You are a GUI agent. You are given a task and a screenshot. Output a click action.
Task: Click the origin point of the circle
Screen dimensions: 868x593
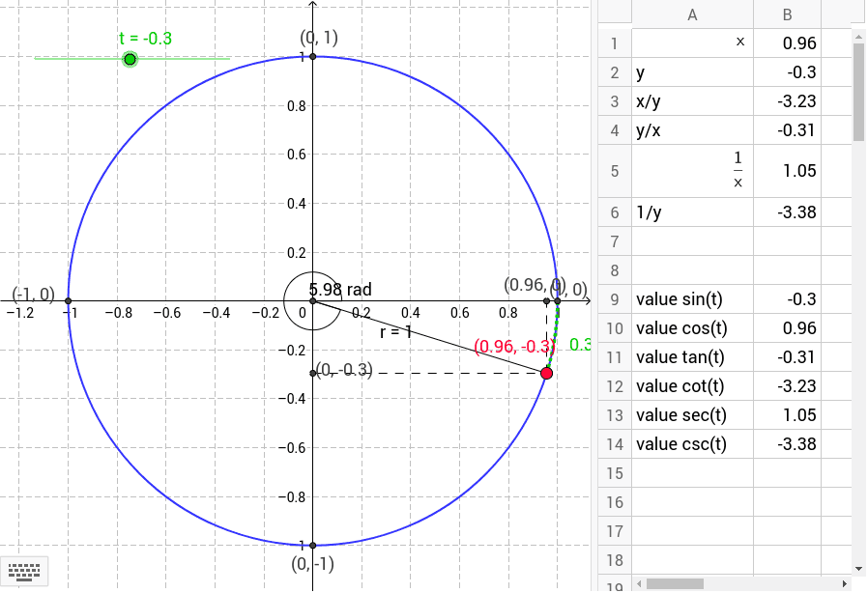(x=313, y=301)
